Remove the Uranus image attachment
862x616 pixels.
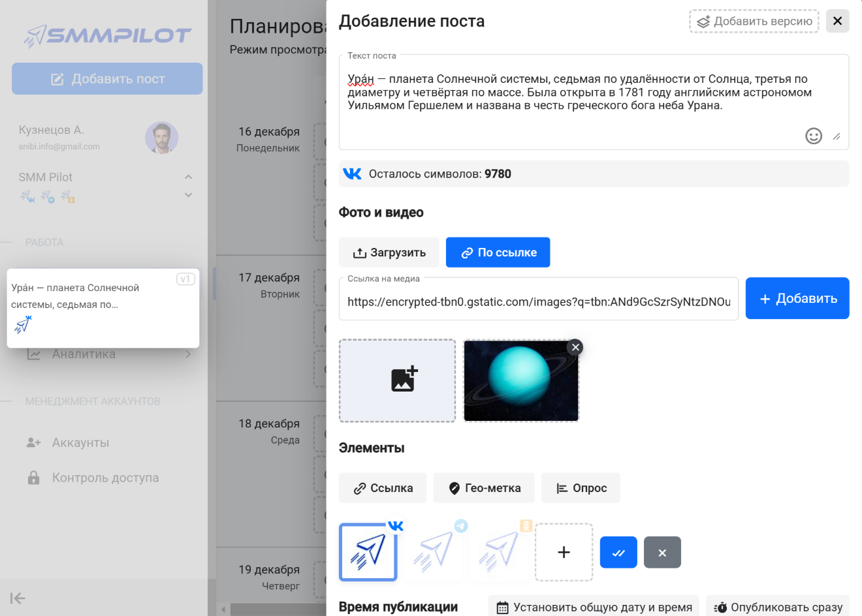click(x=575, y=347)
